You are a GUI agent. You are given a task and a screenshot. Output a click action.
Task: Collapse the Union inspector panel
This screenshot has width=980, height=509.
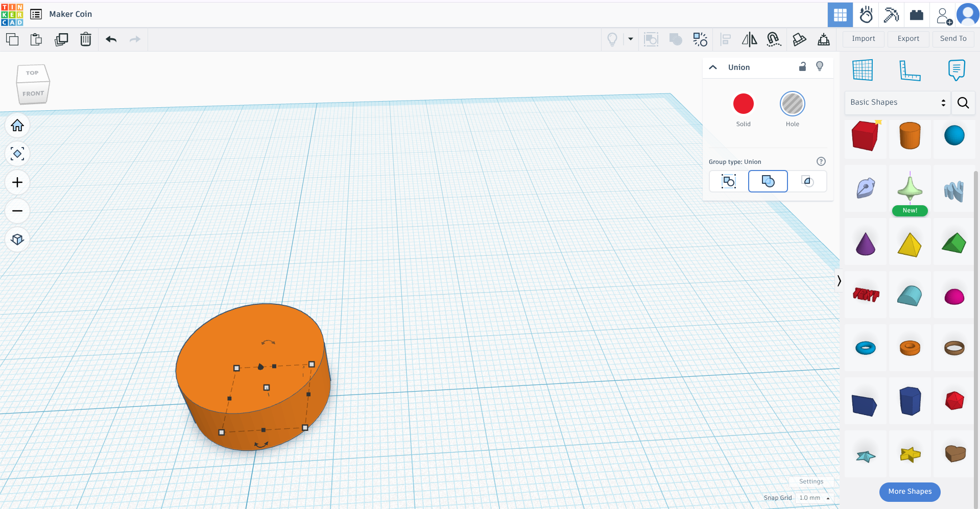[x=713, y=67]
